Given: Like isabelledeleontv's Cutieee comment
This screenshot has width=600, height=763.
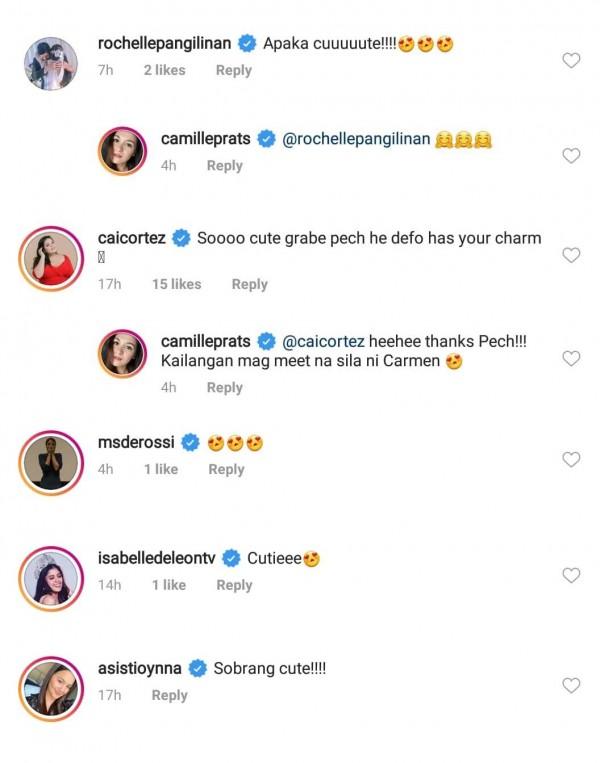Looking at the screenshot, I should pyautogui.click(x=571, y=575).
